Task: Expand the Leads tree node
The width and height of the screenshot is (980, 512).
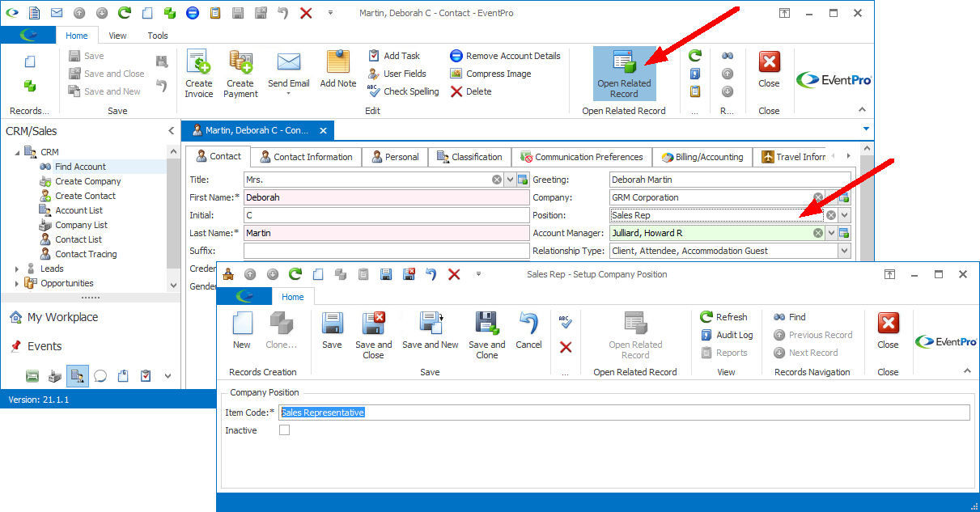Action: tap(17, 269)
